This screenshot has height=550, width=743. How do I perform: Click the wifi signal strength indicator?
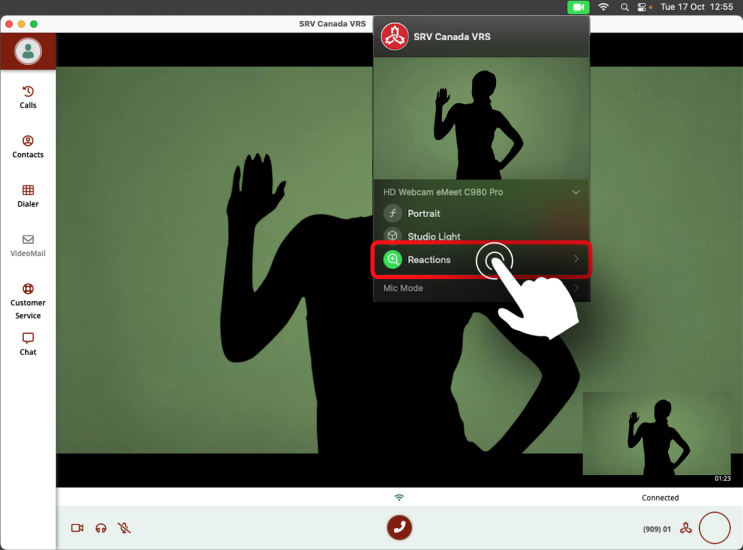click(x=399, y=497)
